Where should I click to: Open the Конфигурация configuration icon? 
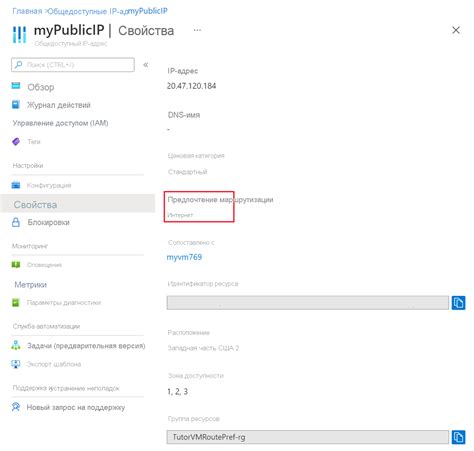pyautogui.click(x=16, y=185)
